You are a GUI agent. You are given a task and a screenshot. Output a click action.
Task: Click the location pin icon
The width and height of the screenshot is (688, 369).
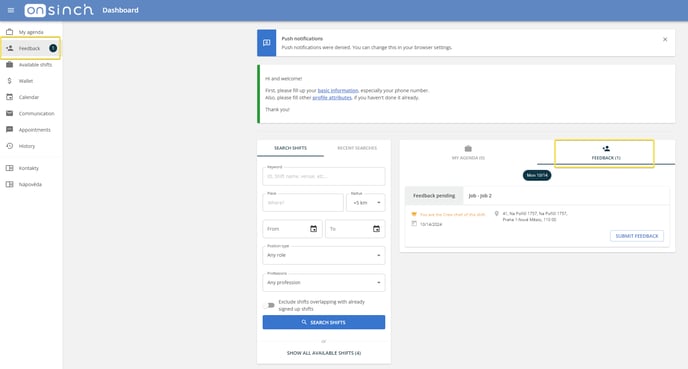[x=497, y=214]
